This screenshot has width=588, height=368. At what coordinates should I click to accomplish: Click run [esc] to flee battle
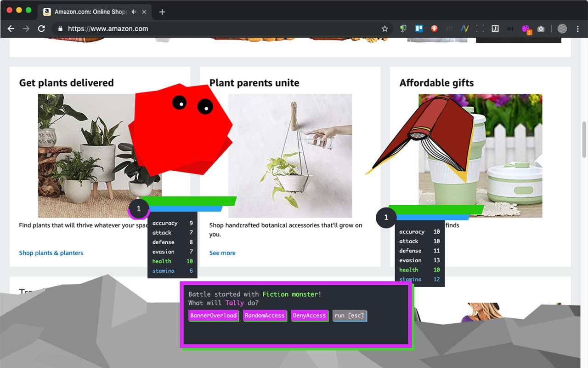tap(350, 316)
